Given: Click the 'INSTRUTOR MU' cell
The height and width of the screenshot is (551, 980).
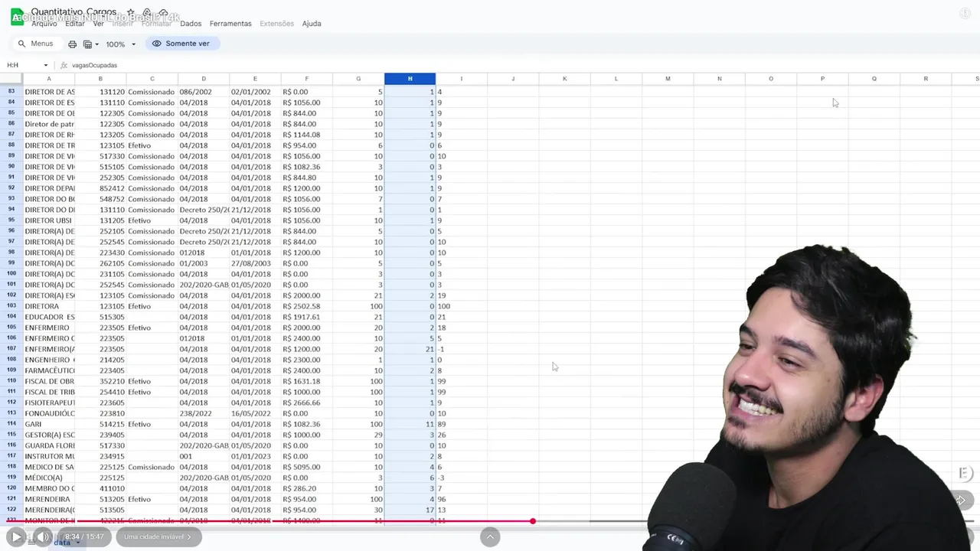Looking at the screenshot, I should click(49, 456).
